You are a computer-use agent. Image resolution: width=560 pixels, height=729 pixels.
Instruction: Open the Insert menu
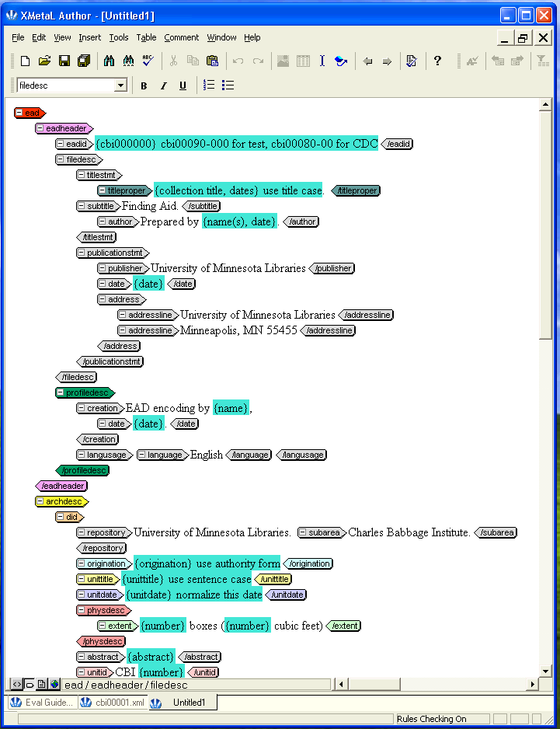pos(89,37)
